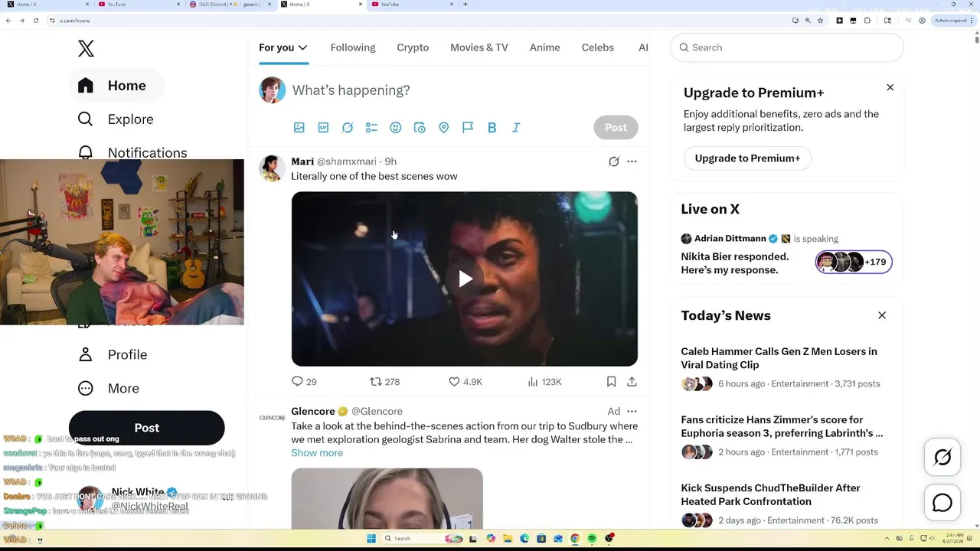Screen dimensions: 980x551
Task: Bookmark this page with star icon
Action: tap(820, 21)
